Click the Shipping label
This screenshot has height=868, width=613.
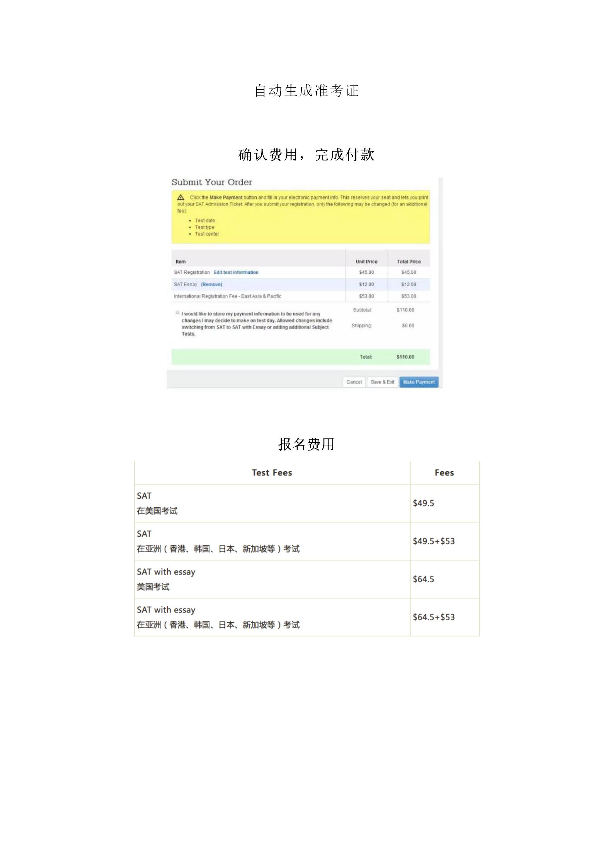(361, 326)
